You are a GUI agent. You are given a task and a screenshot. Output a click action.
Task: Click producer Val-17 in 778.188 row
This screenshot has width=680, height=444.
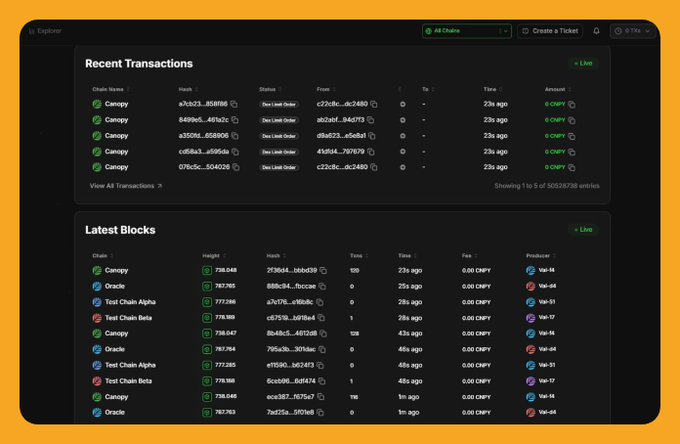pos(540,381)
